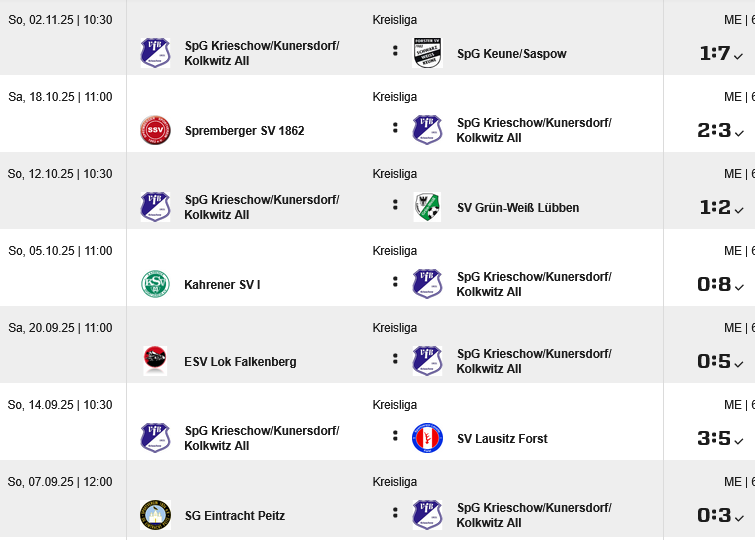Click SV Lausitz Forst club crest
The height and width of the screenshot is (540, 755).
[x=427, y=438]
